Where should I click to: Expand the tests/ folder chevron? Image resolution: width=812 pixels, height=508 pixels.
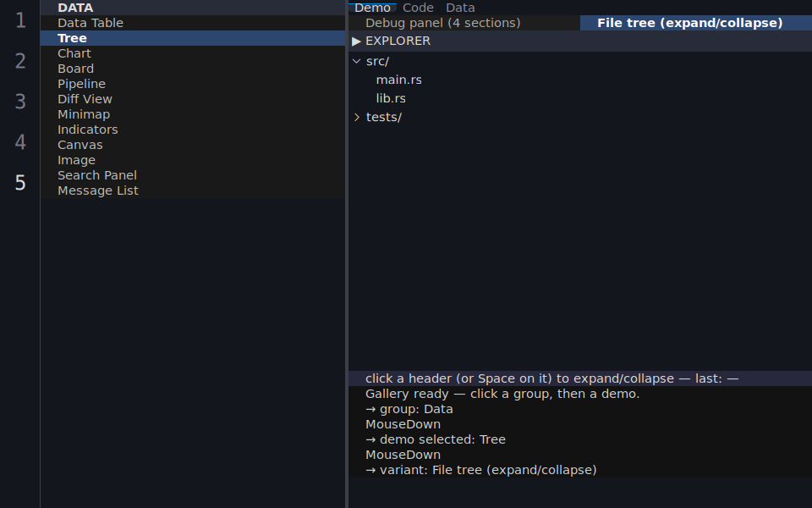(x=356, y=117)
